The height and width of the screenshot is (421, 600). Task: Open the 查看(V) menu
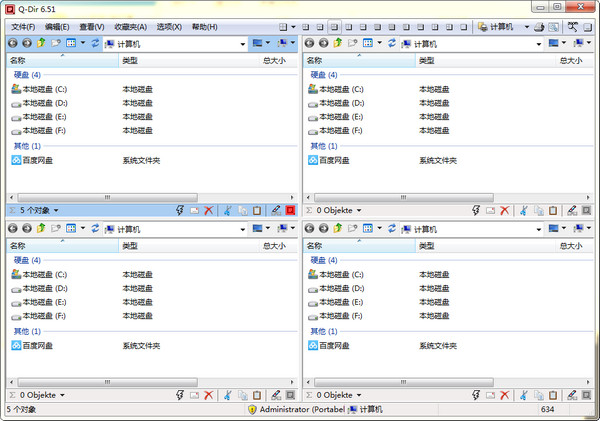tap(92, 27)
